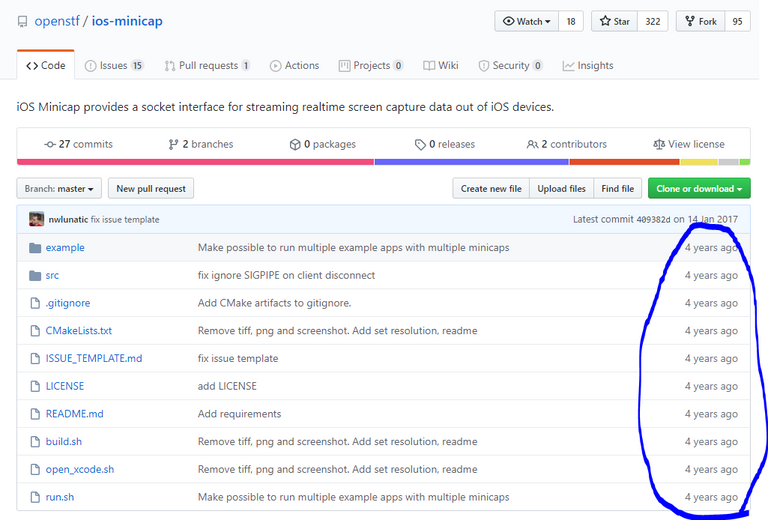Open the Projects tab

pos(371,66)
